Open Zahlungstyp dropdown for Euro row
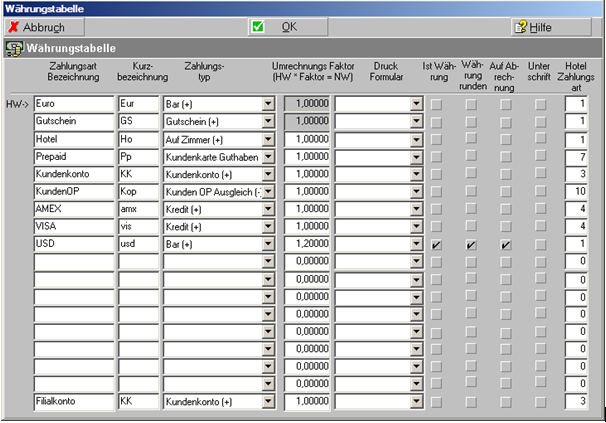The image size is (606, 423). click(268, 104)
